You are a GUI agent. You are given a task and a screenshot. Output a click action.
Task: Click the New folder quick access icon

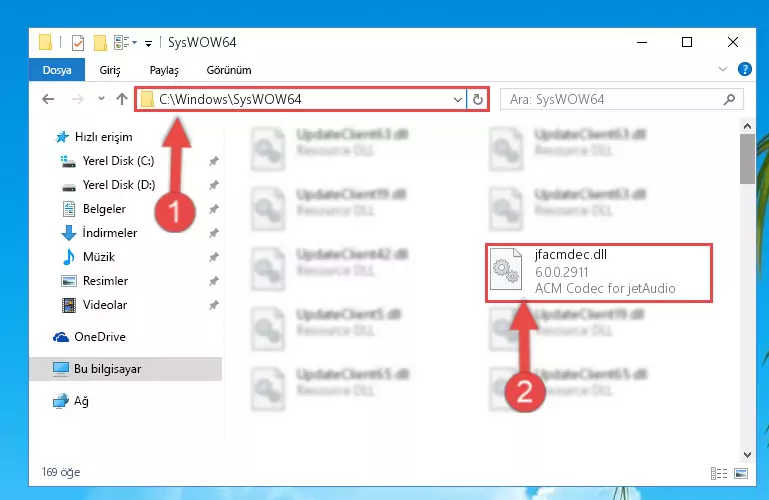point(100,43)
